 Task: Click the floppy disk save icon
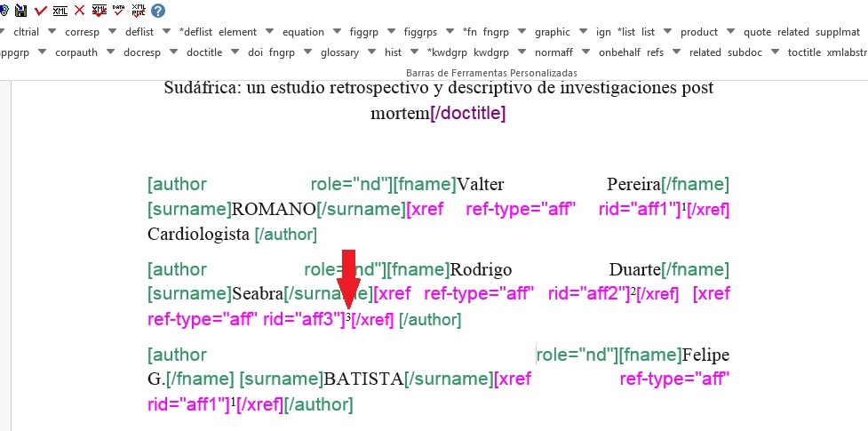point(20,11)
